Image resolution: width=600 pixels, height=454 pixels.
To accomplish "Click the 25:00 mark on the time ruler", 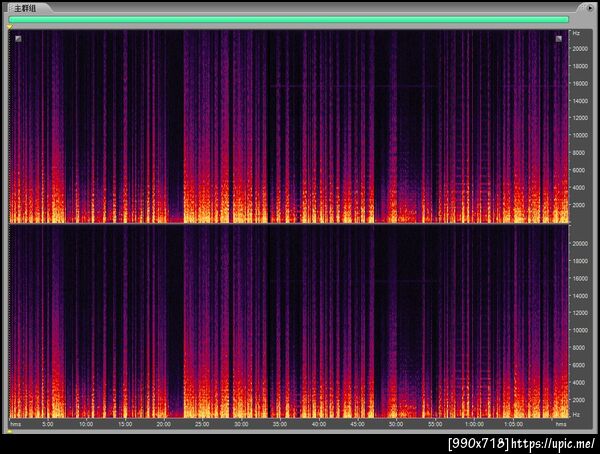I will pyautogui.click(x=202, y=424).
